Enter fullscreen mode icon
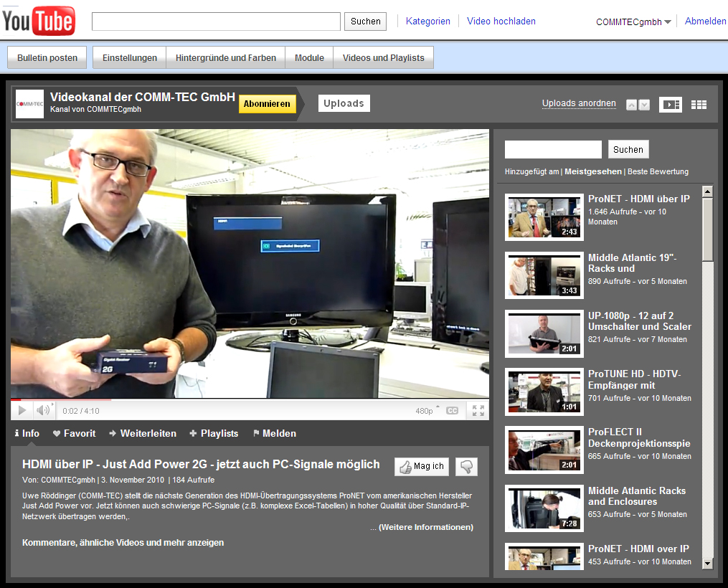This screenshot has width=728, height=588. point(478,410)
